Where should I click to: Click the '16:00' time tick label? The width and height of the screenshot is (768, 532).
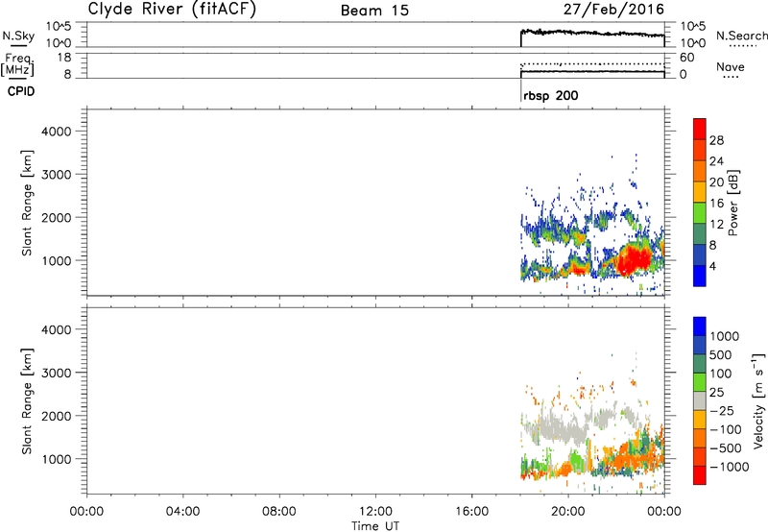pyautogui.click(x=471, y=512)
